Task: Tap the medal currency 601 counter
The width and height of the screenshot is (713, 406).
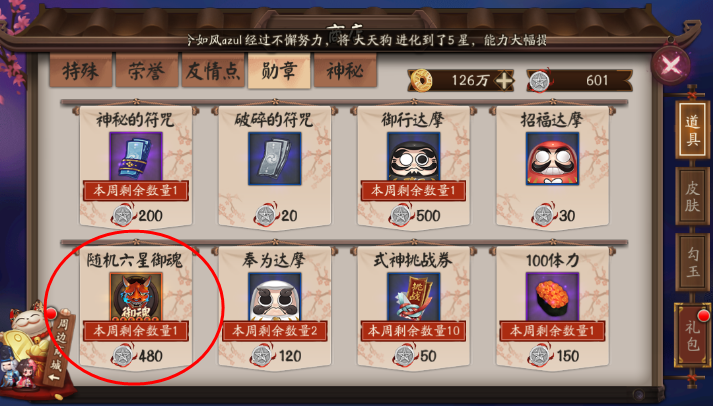Action: pos(579,81)
